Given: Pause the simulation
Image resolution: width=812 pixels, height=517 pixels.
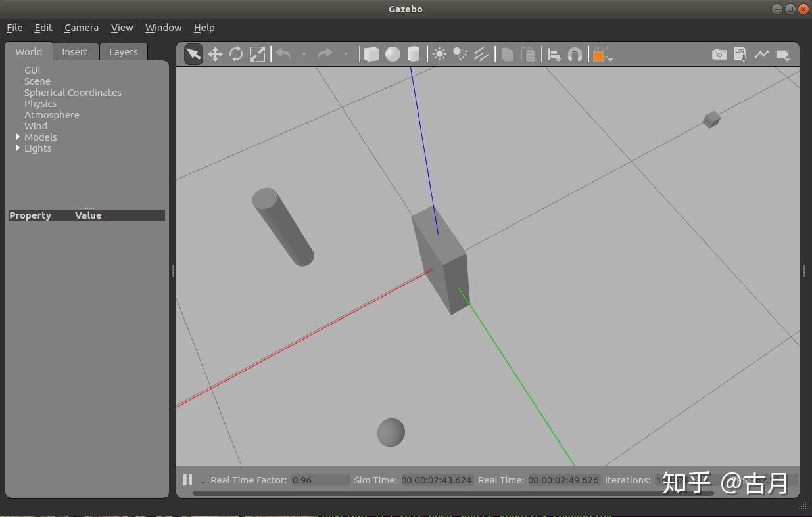Looking at the screenshot, I should click(187, 480).
